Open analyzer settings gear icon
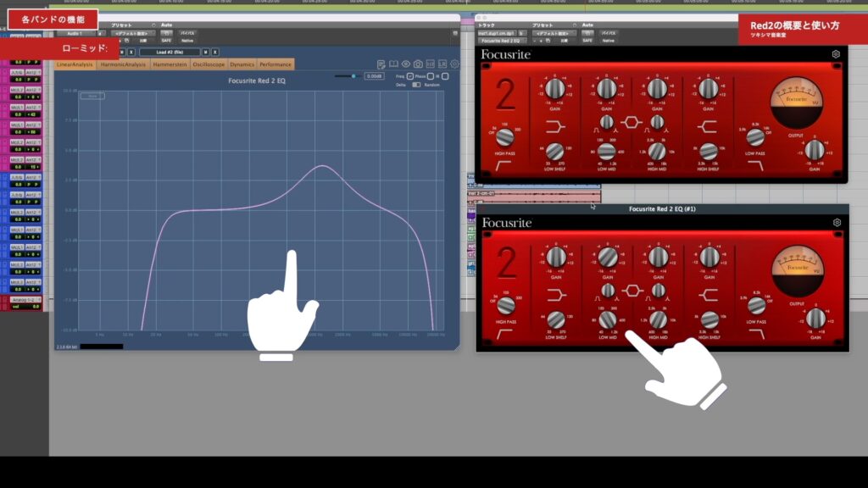Screen dimensions: 868x488 pyautogui.click(x=454, y=64)
